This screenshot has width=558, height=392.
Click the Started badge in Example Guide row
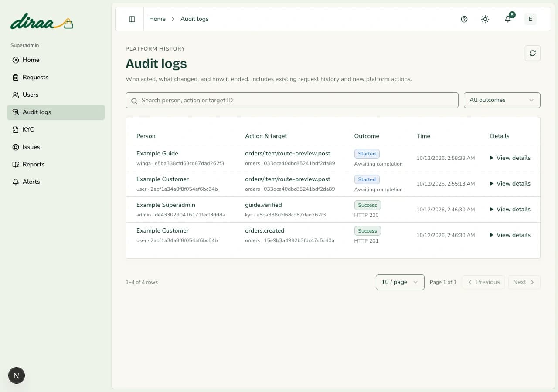[x=367, y=154]
